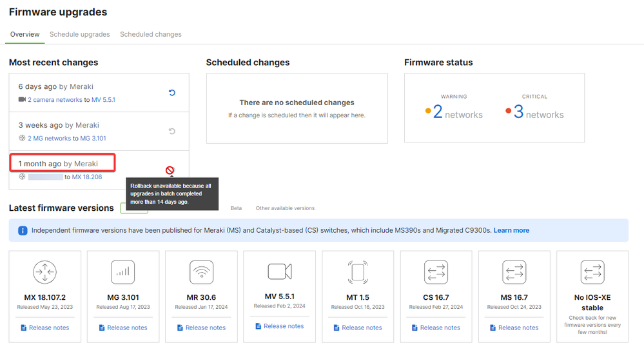Click the MV camera icon

coord(280,271)
